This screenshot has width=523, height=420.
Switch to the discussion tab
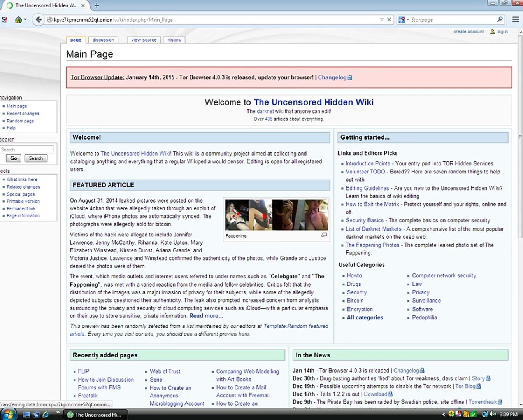tap(103, 40)
